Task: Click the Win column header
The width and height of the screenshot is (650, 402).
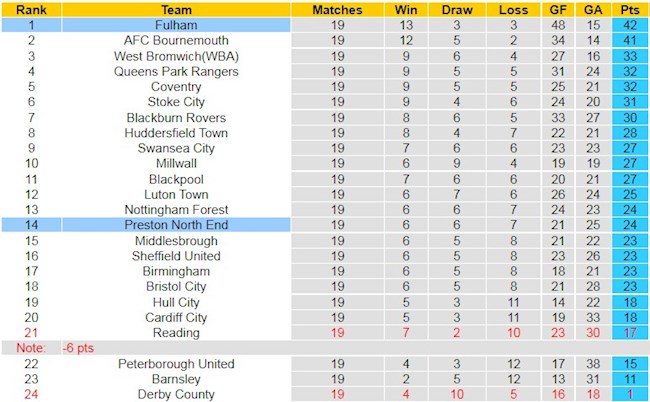Action: (405, 9)
